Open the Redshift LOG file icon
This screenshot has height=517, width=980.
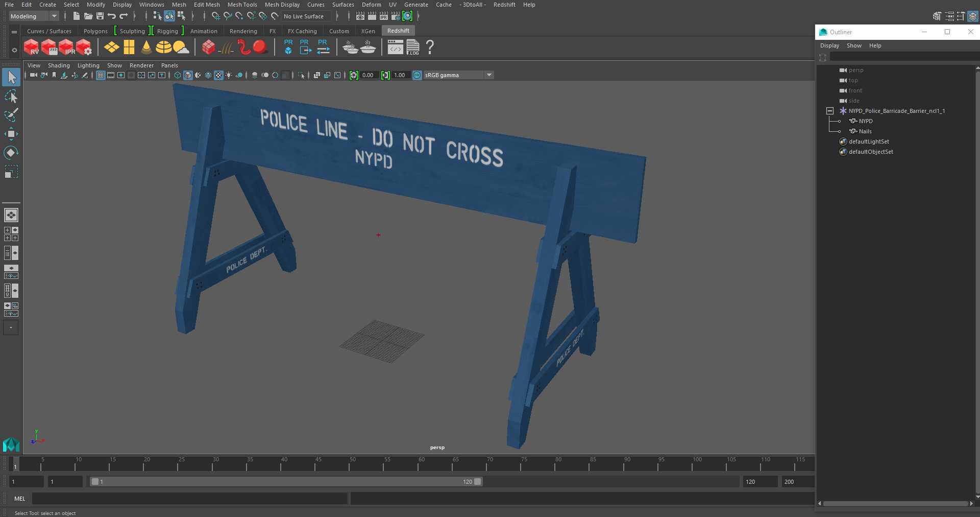tap(413, 48)
